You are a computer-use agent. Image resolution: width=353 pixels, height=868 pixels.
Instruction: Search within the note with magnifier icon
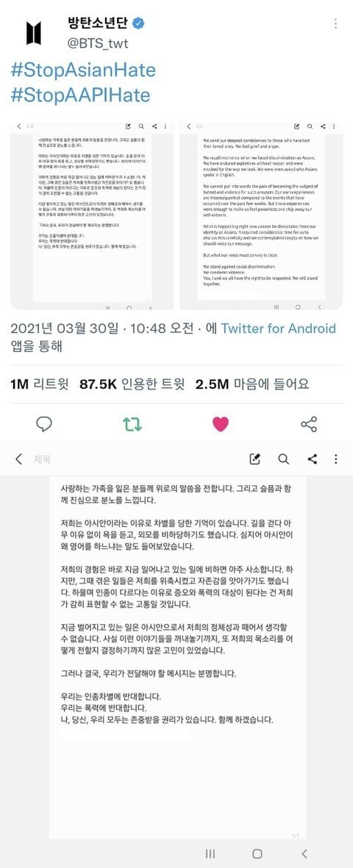(x=283, y=459)
